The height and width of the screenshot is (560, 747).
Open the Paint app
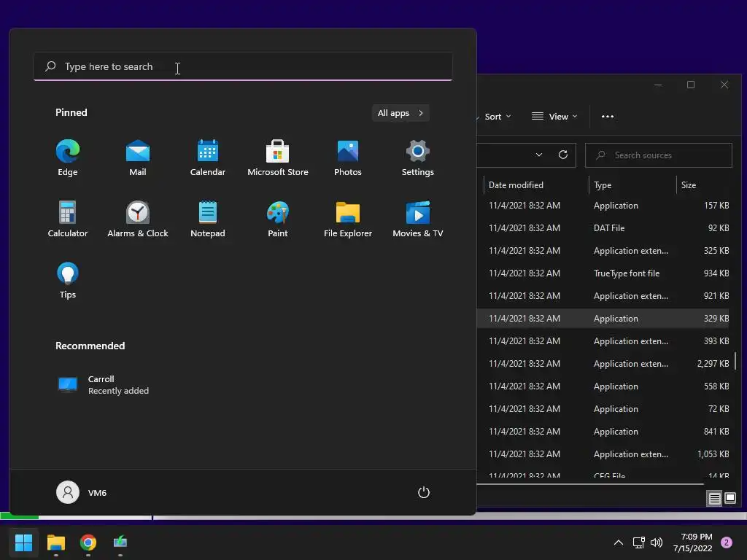[x=278, y=219]
